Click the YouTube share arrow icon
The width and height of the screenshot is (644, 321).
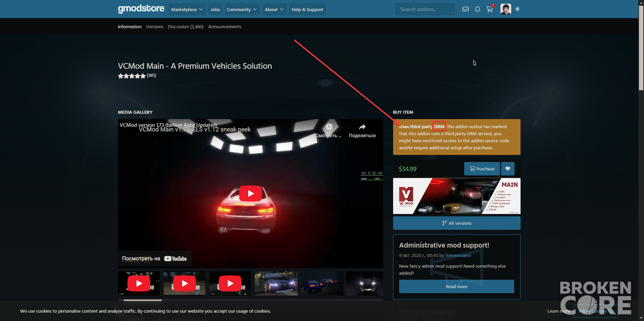(362, 127)
